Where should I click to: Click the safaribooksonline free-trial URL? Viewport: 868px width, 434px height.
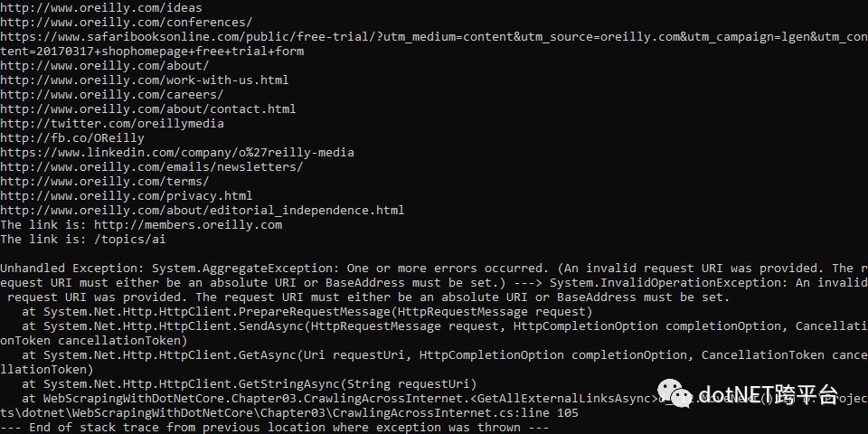434,37
